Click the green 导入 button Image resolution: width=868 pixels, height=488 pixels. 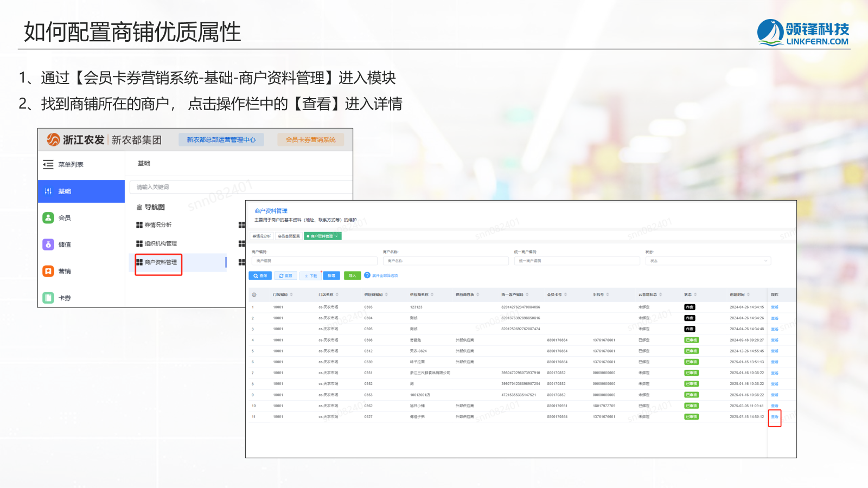click(x=352, y=275)
